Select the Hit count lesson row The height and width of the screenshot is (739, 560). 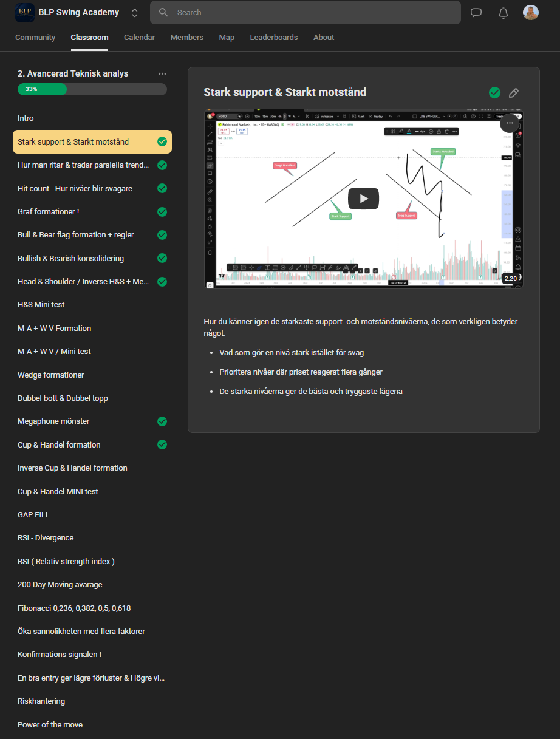click(92, 188)
